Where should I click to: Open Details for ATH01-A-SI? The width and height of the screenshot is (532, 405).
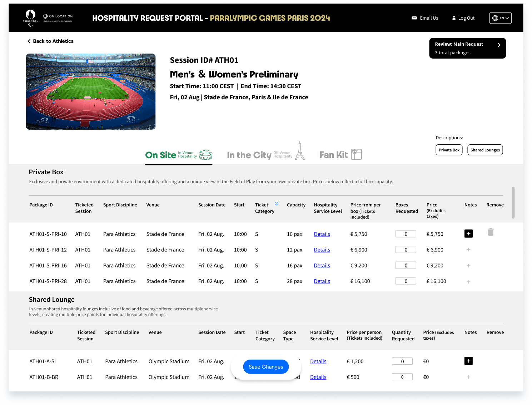click(x=318, y=361)
